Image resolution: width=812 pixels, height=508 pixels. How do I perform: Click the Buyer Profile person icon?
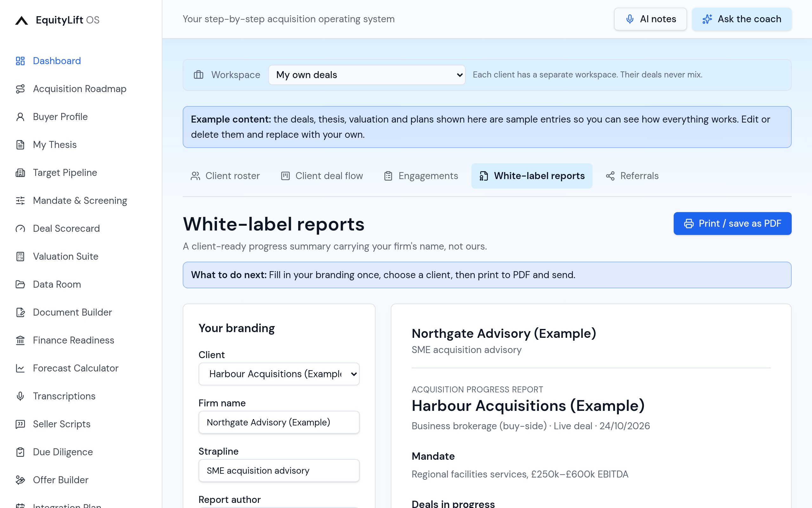[x=21, y=117]
